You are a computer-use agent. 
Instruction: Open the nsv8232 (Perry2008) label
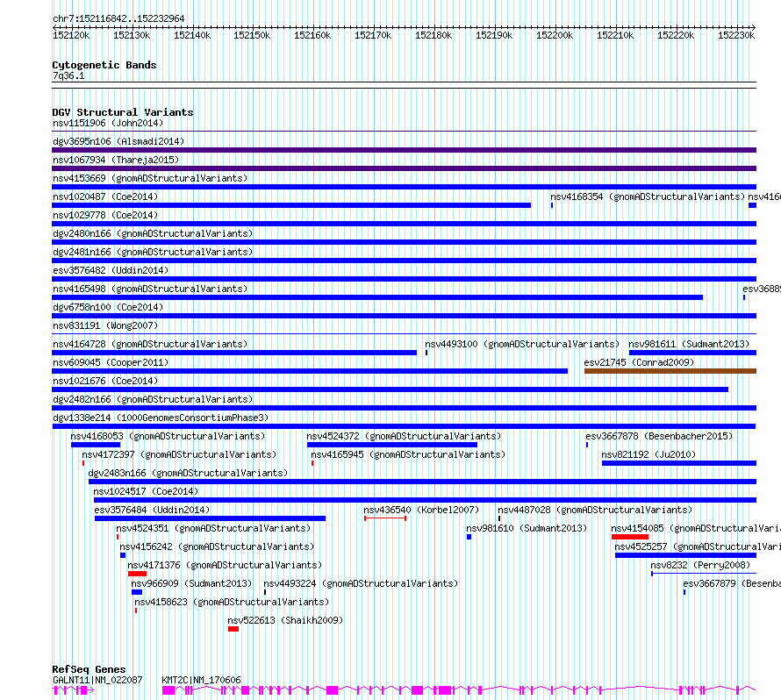700,565
